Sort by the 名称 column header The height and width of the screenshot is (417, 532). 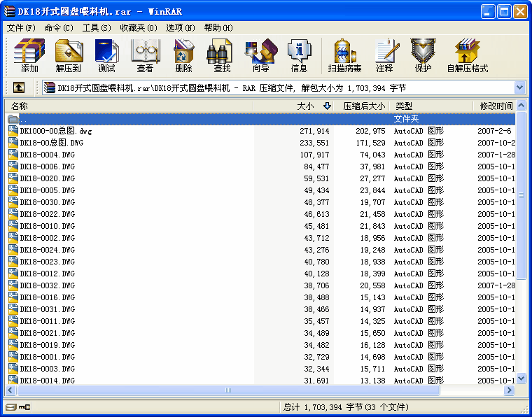(x=126, y=106)
